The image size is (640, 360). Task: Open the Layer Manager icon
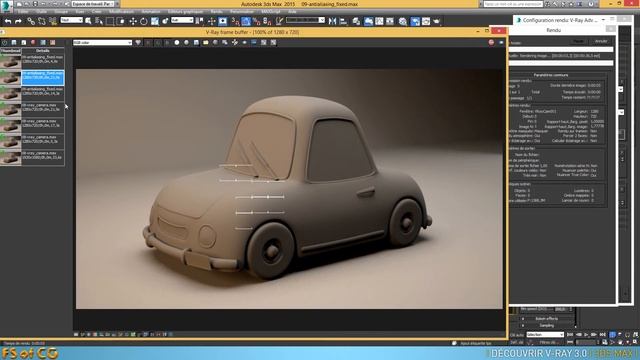(356, 21)
